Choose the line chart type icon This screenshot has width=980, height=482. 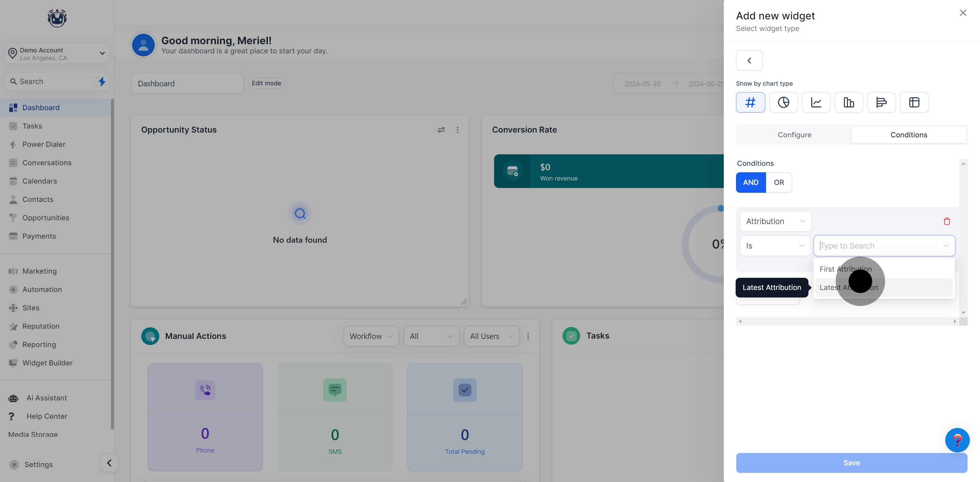(816, 102)
